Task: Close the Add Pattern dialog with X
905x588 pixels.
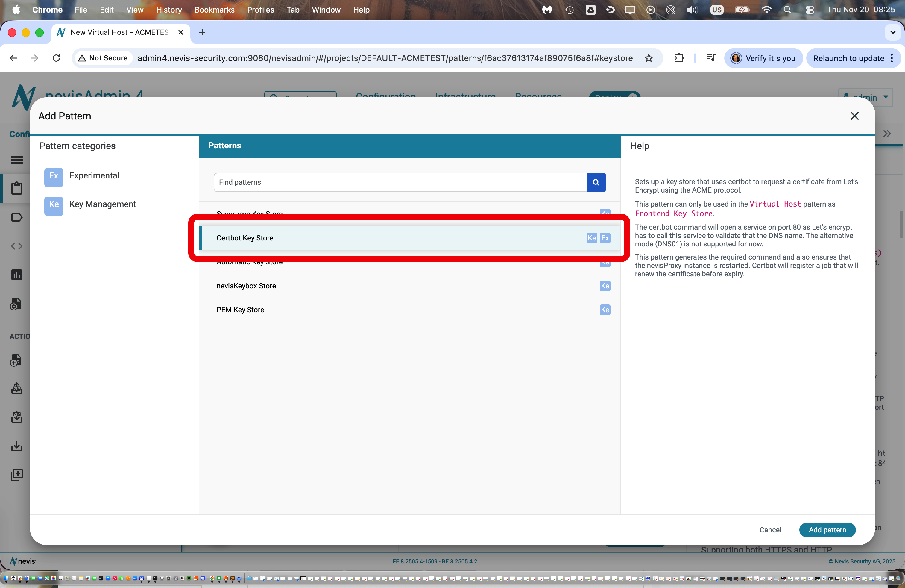Action: point(854,116)
